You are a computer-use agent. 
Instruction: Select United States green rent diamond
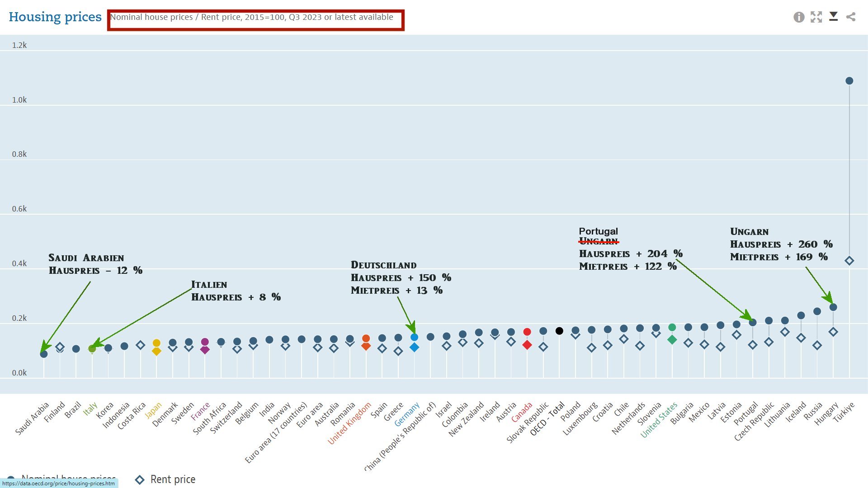tap(672, 339)
